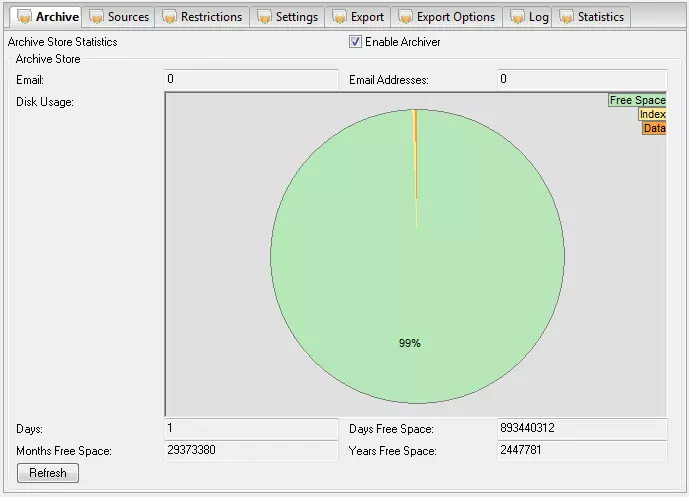
Task: Switch to the Restrictions tab
Action: 210,17
